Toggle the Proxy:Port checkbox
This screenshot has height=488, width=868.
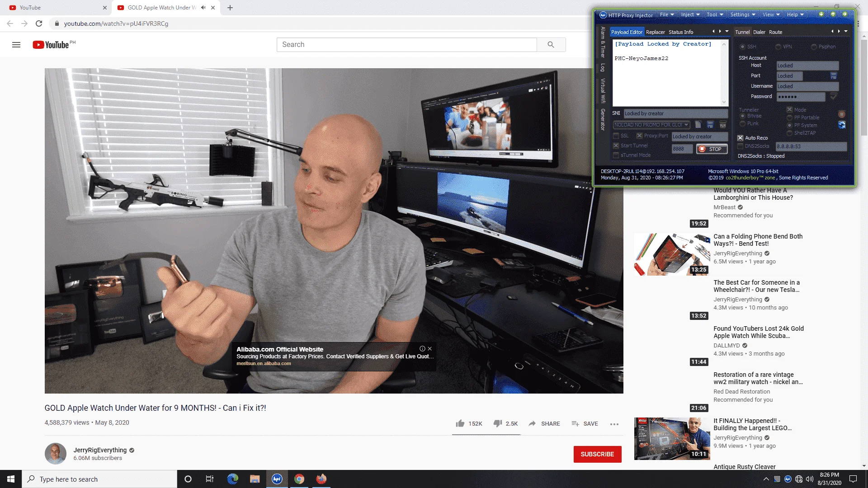pyautogui.click(x=639, y=136)
